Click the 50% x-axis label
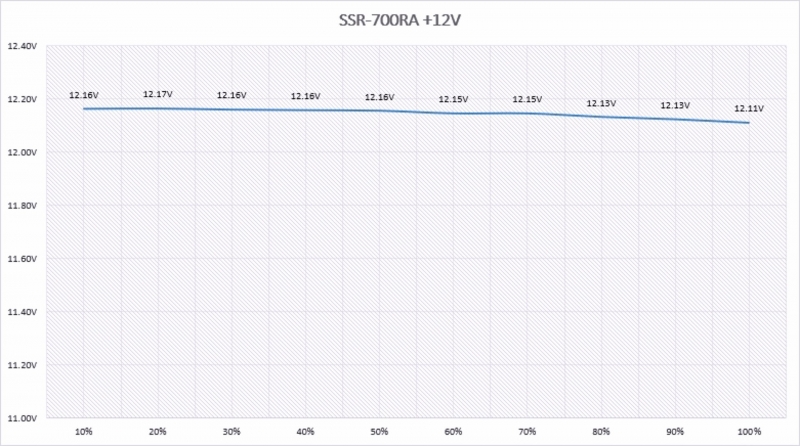 click(x=380, y=432)
